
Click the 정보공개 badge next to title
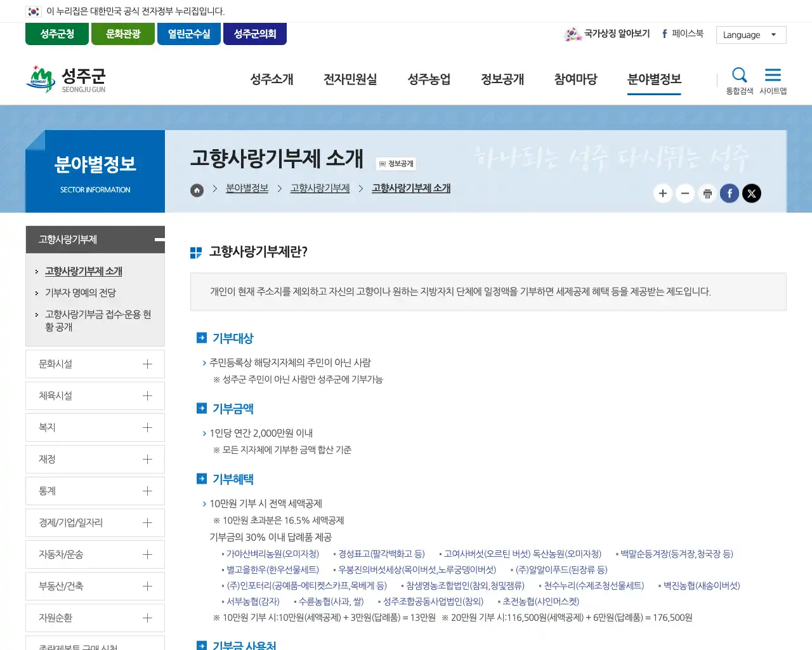(396, 164)
